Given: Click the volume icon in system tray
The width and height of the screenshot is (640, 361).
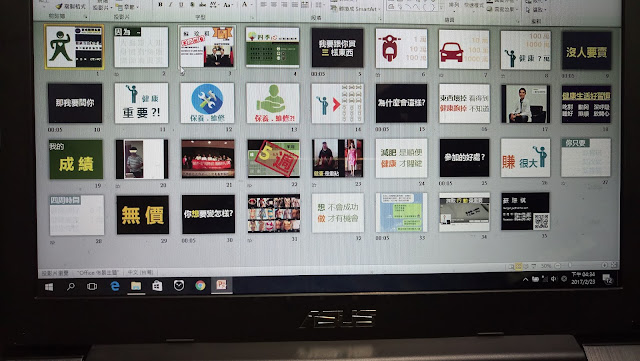Looking at the screenshot, I should 553,279.
